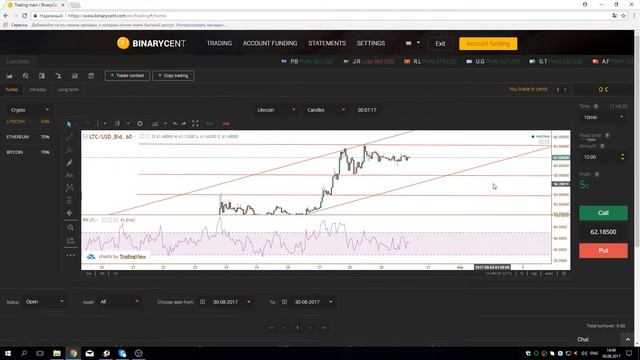Screen dimensions: 640x360
Task: Click the first chart-layout icon in top toolbar
Action: [9, 76]
